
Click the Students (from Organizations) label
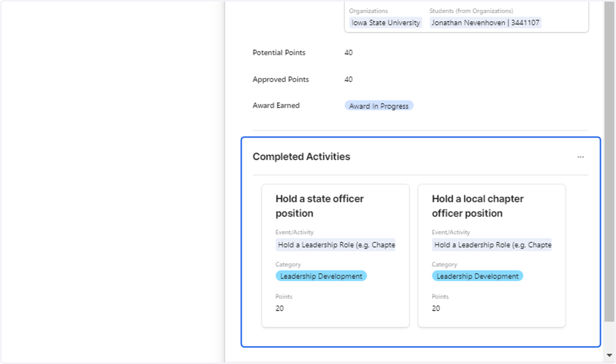click(471, 11)
